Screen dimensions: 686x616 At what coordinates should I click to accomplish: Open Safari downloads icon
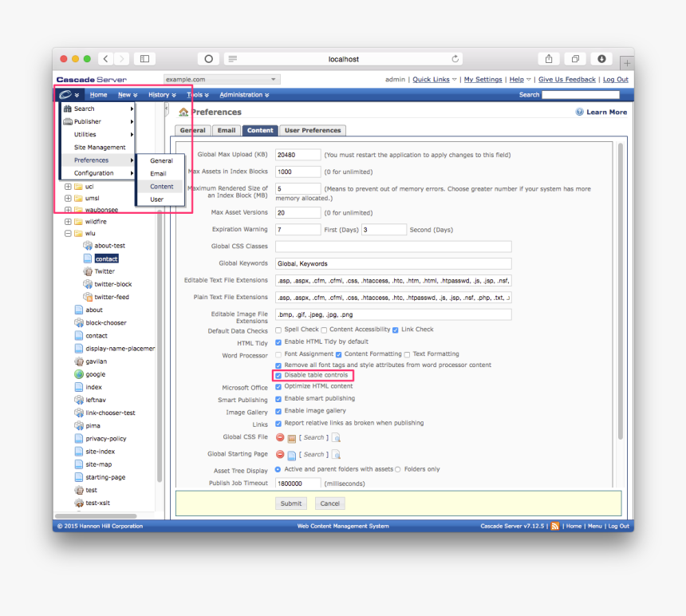[x=601, y=58]
